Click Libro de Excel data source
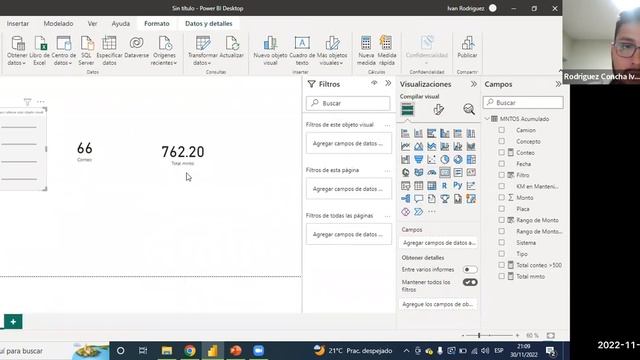Screen dimensions: 640x360 [x=40, y=51]
